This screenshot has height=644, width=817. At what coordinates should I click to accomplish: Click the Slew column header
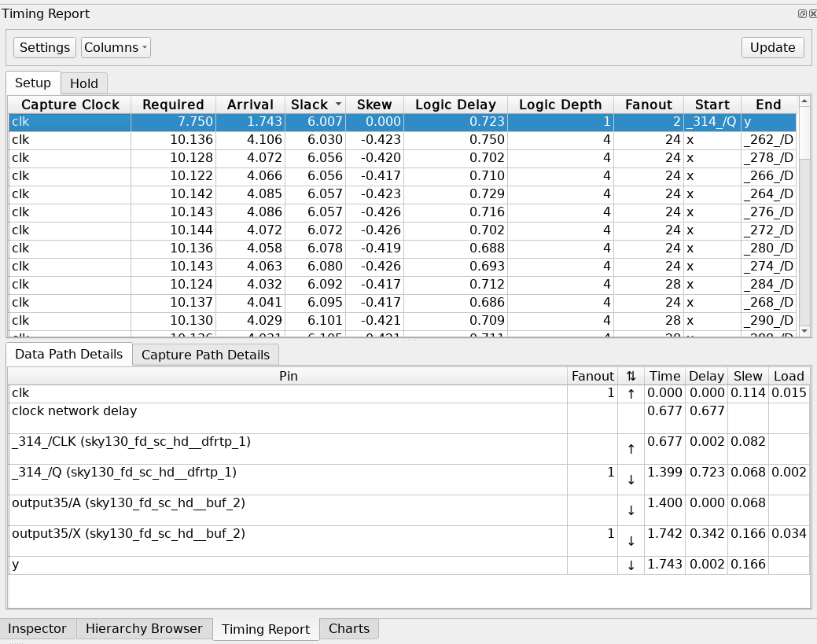(x=748, y=376)
